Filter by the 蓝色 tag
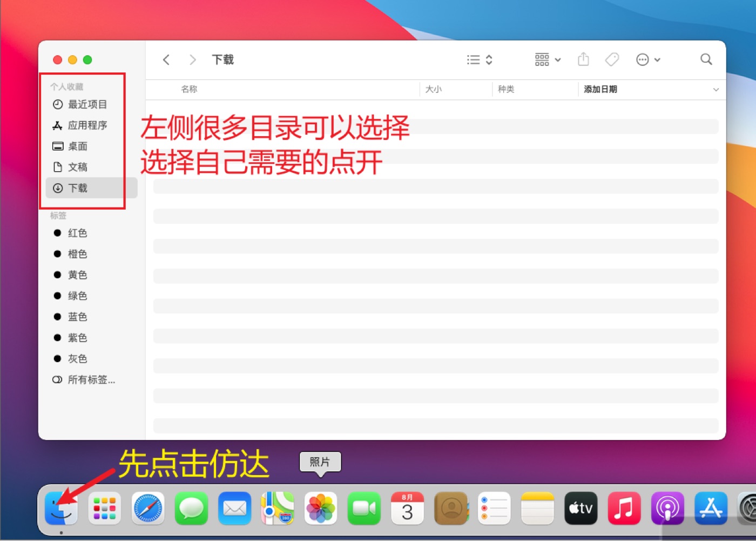The width and height of the screenshot is (756, 541). click(x=92, y=317)
